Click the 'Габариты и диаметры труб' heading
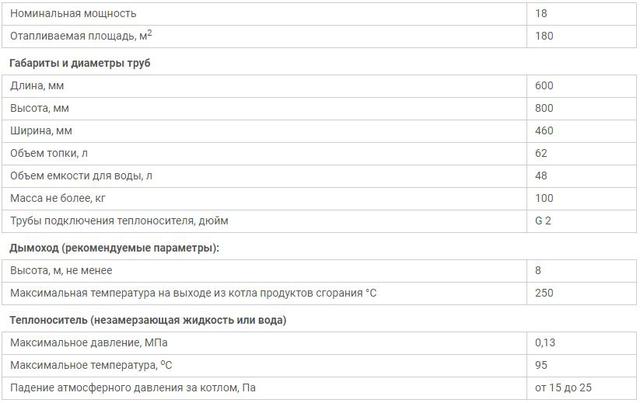 [80, 63]
